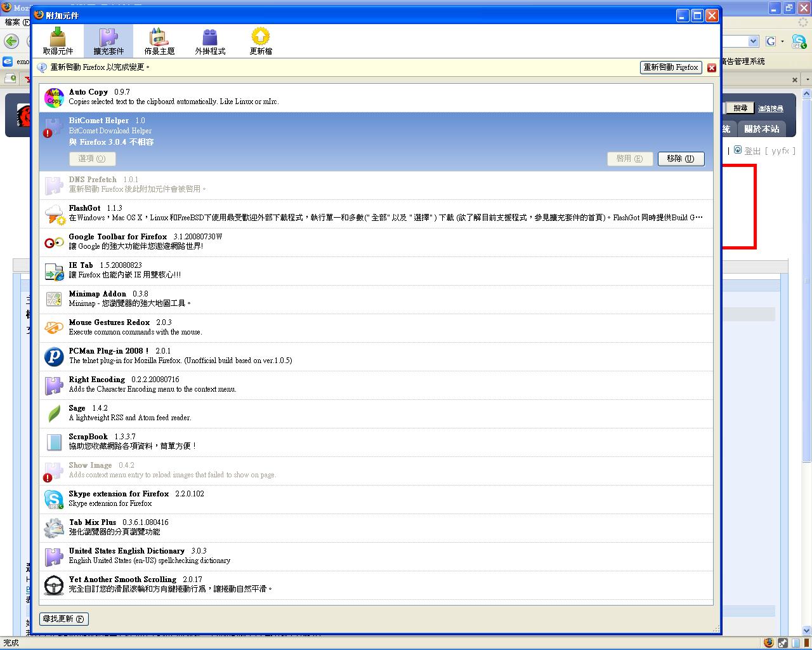Select the ScrapBook 1.3.3.7 entry
Screen dimensions: 812x650
coord(376,442)
